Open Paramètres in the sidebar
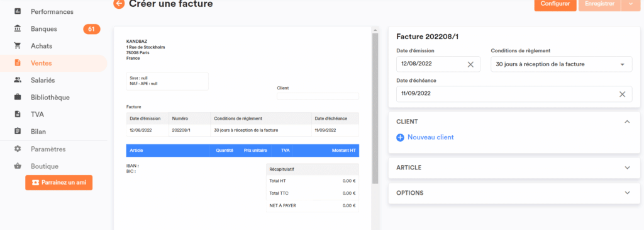 tap(48, 149)
